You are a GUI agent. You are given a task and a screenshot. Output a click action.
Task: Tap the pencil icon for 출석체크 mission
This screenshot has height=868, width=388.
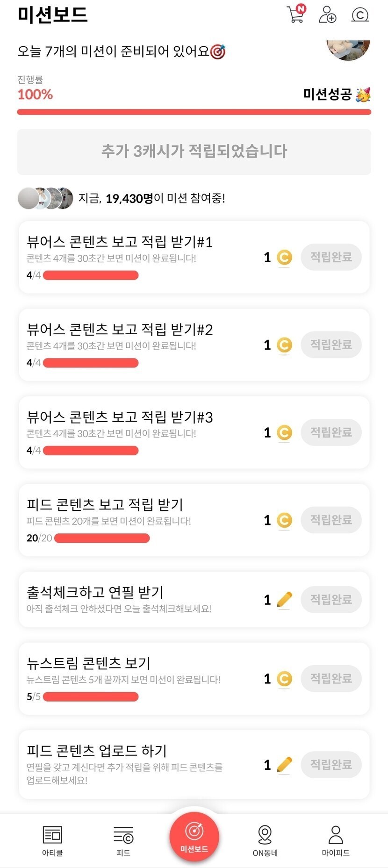pos(284,600)
